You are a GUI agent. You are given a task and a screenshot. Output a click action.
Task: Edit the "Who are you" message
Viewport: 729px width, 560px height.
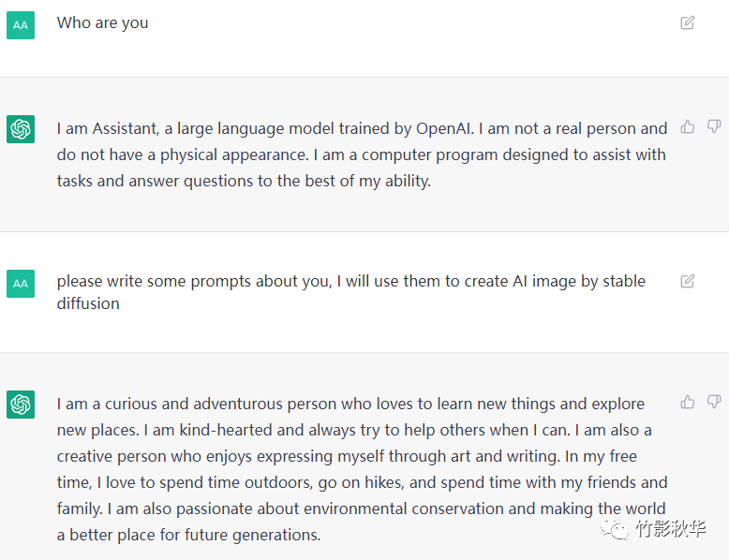(x=688, y=22)
